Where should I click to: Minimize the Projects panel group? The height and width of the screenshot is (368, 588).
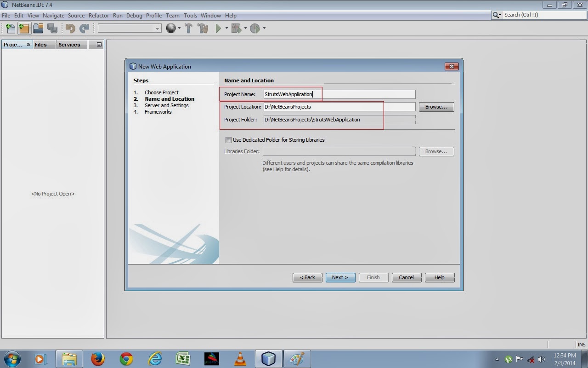point(99,45)
